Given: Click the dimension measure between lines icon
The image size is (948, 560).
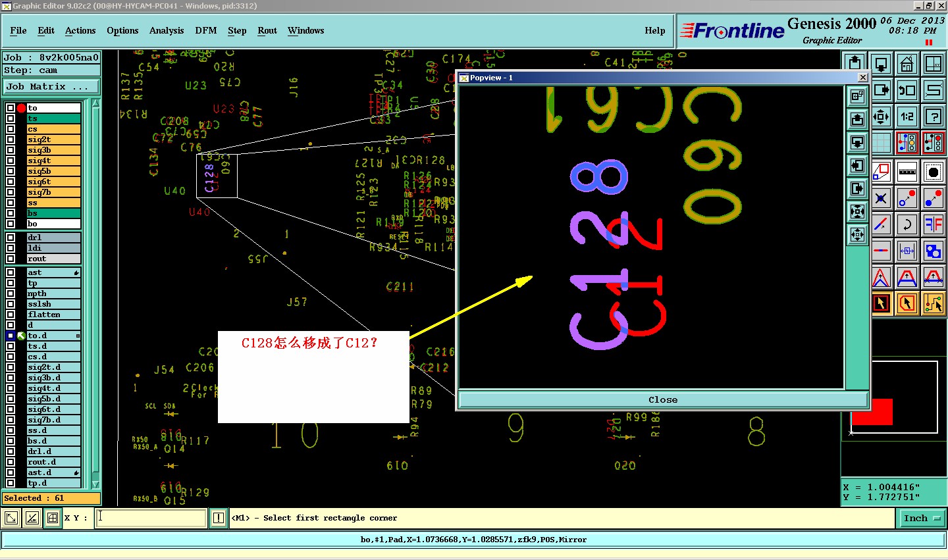Looking at the screenshot, I should pyautogui.click(x=907, y=251).
